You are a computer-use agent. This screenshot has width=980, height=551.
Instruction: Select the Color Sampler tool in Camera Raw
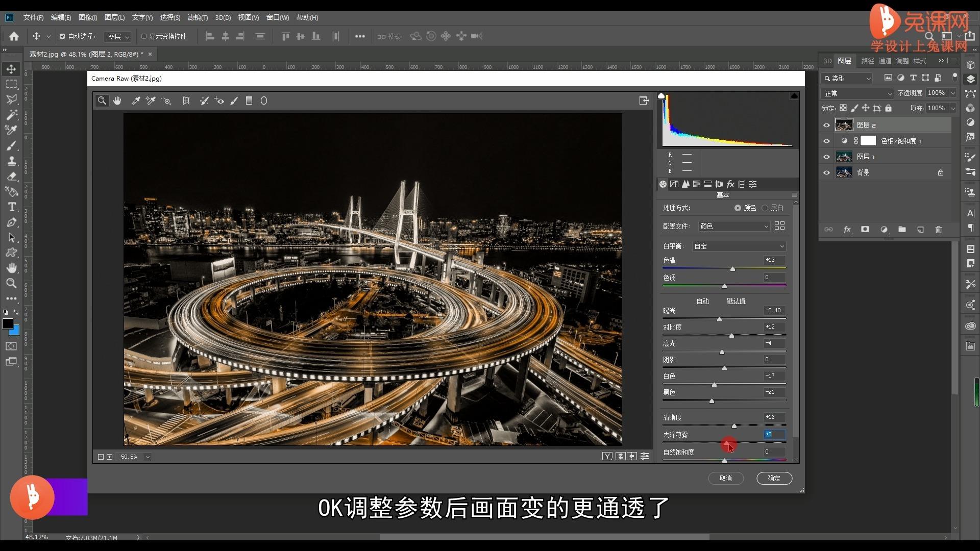click(x=151, y=101)
